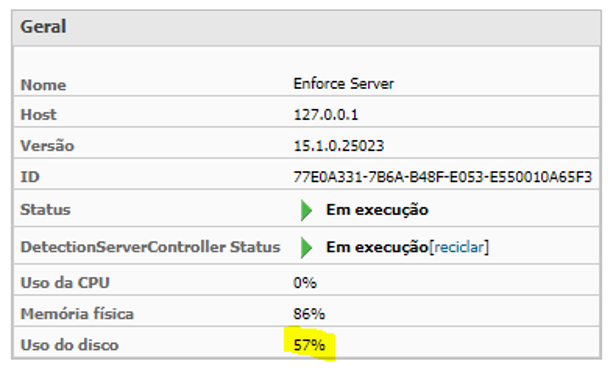612x368 pixels.
Task: Select the Geral panel header
Action: (x=306, y=28)
